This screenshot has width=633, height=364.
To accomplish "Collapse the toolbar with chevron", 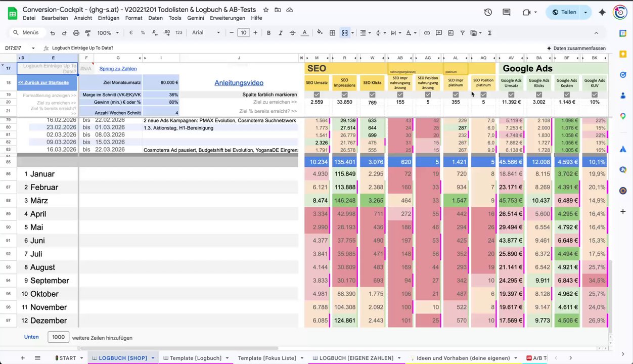I will (x=596, y=33).
